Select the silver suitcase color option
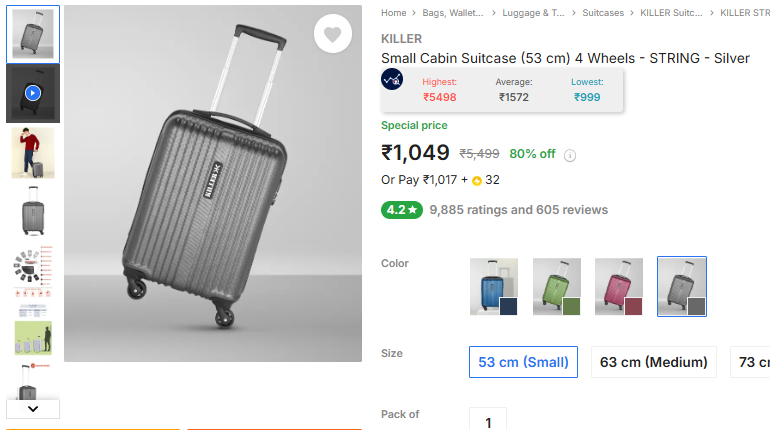This screenshot has width=770, height=430. click(x=682, y=287)
